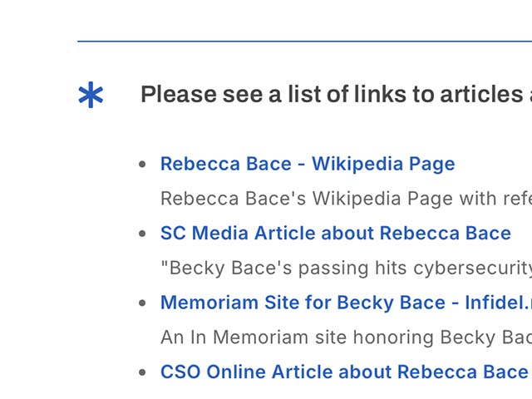532x399 pixels.
Task: Click the word 'Please' in the heading
Action: pos(178,95)
